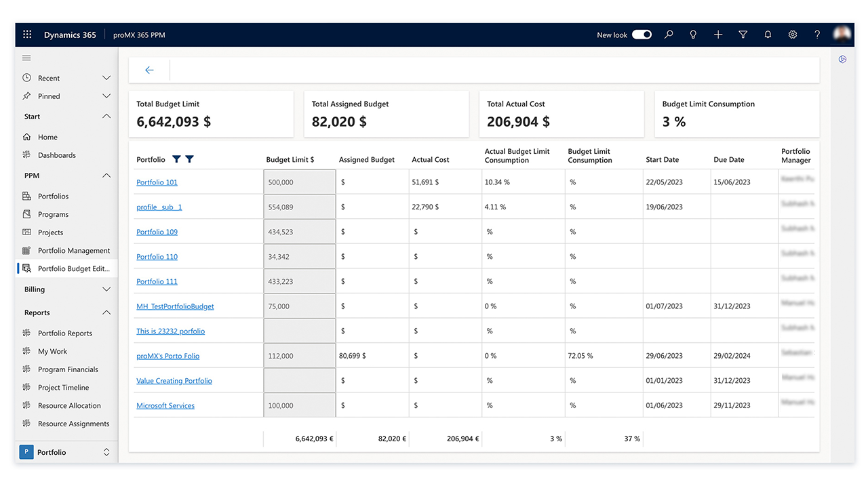
Task: Expand the Recent section
Action: pos(106,78)
